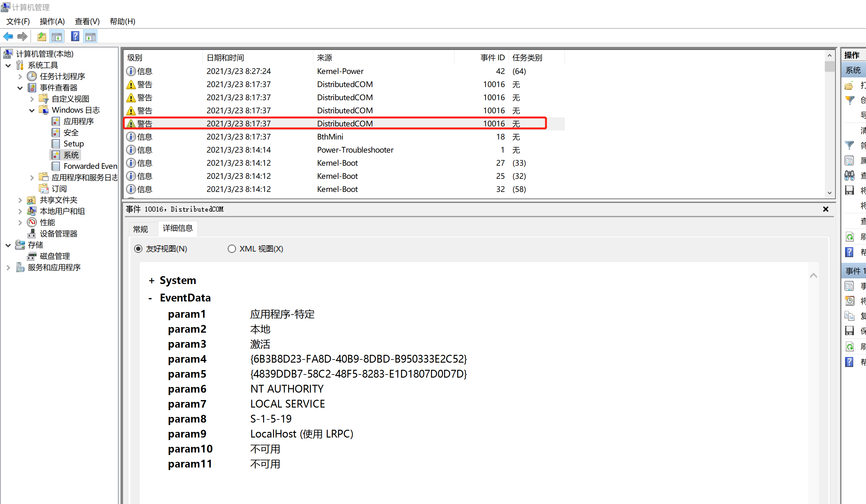Open Disk Management (磁盘管理) node

[x=54, y=256]
